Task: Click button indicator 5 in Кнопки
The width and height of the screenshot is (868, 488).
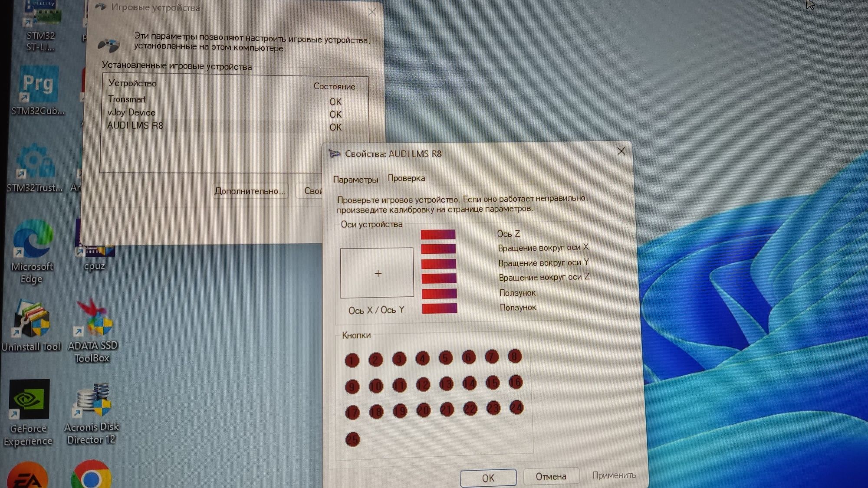Action: point(446,358)
